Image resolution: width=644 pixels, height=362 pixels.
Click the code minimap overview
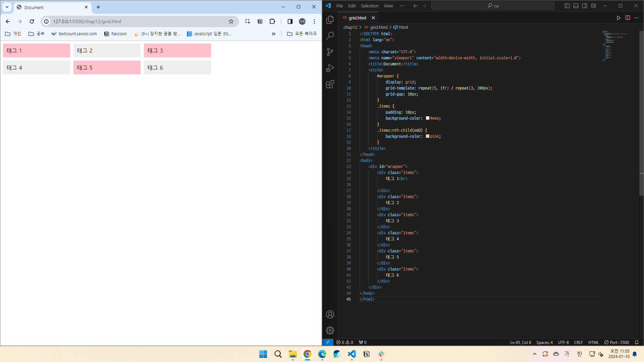point(614,46)
